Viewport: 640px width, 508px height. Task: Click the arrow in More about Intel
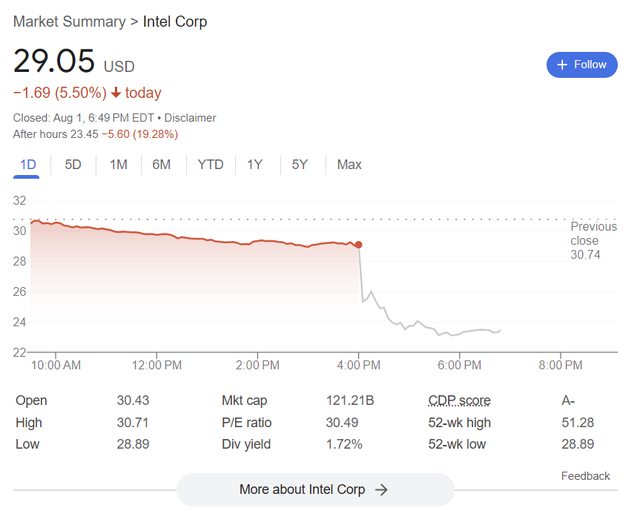tap(382, 490)
